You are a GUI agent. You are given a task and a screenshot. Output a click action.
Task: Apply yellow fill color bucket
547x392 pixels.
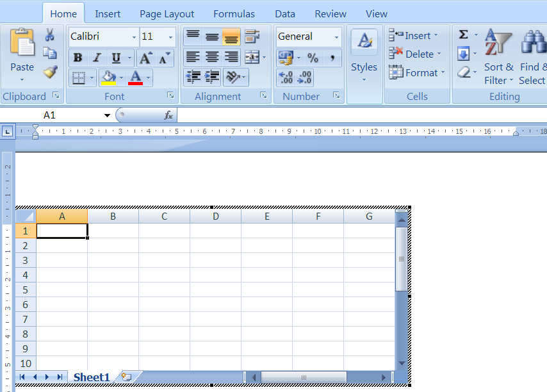108,78
